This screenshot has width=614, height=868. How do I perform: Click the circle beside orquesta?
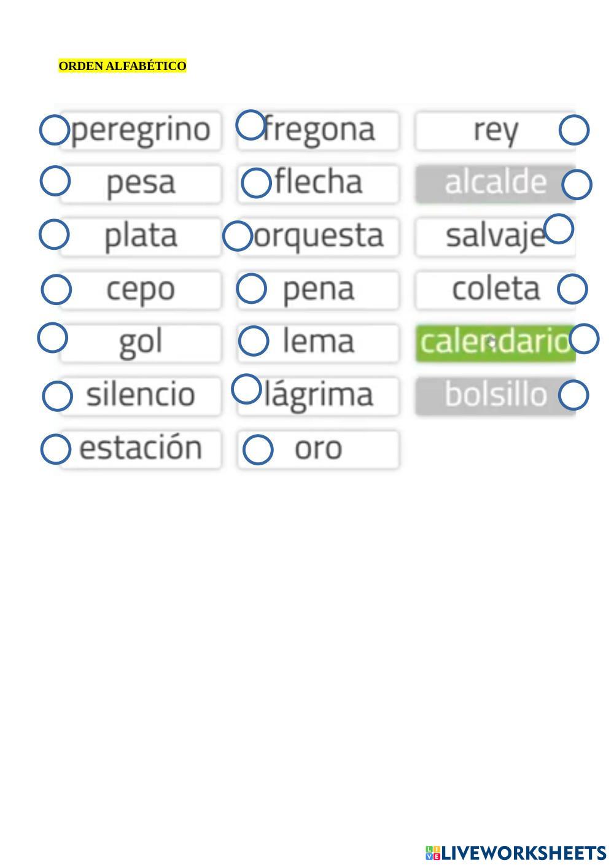238,236
